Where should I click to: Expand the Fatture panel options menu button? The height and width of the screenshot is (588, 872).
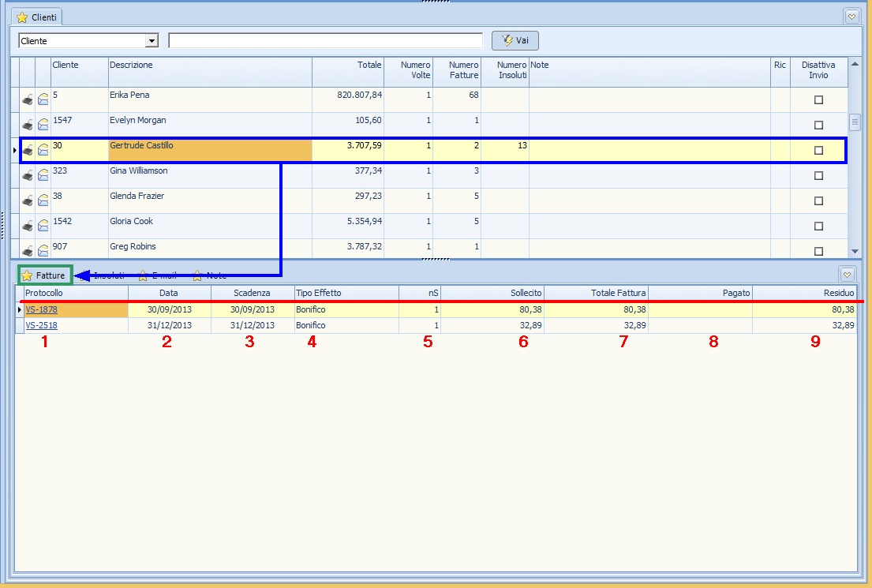point(847,275)
